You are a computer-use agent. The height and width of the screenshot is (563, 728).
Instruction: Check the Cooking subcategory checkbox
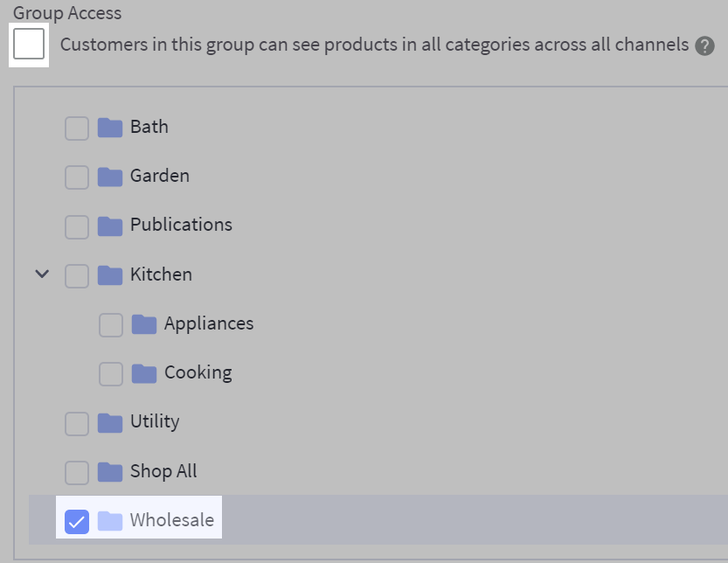pos(110,372)
